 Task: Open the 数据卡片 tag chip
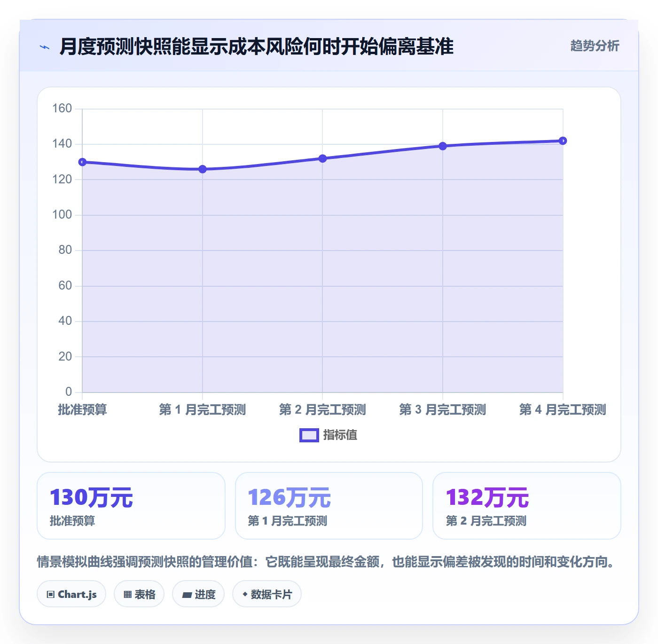point(267,594)
